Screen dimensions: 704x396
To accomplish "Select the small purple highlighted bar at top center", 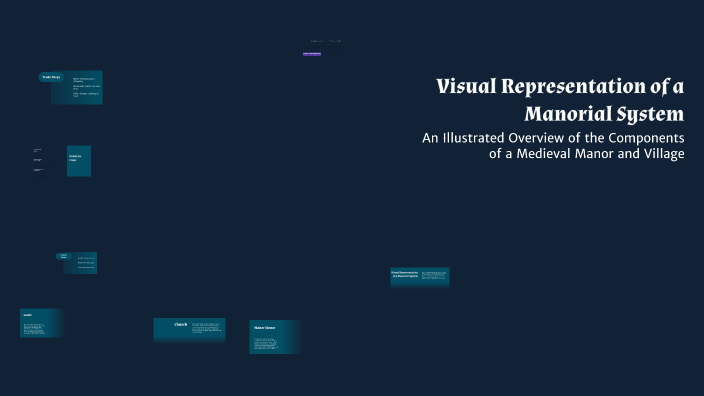I will click(312, 54).
